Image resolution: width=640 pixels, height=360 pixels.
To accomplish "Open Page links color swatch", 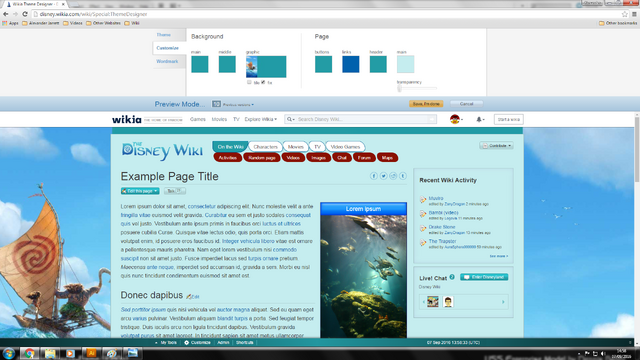I will coord(351,64).
